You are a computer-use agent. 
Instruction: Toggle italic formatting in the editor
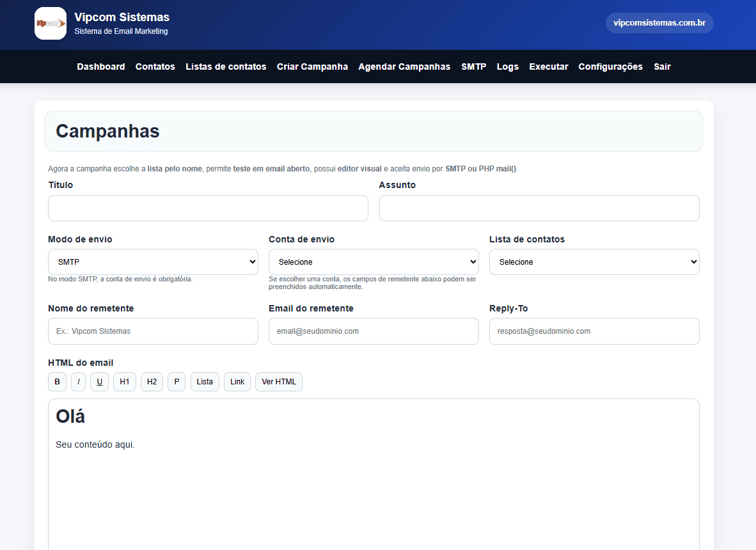point(78,382)
